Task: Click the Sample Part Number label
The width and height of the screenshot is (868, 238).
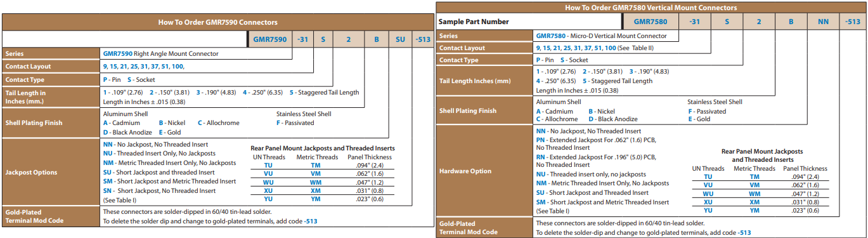Action: click(474, 22)
